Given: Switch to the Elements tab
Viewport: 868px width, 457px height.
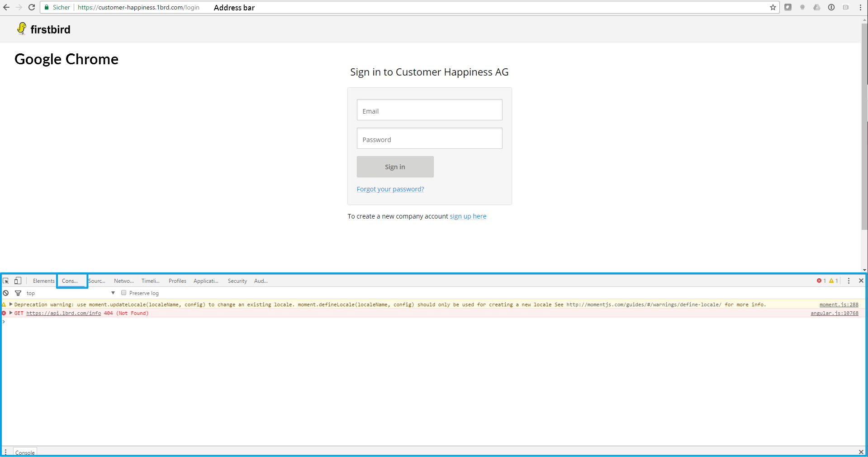Looking at the screenshot, I should 43,281.
